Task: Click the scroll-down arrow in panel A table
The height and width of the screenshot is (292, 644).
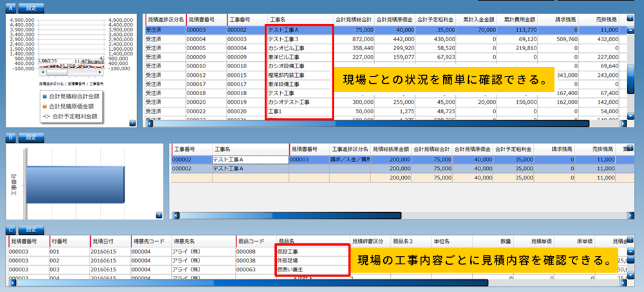Action: click(x=630, y=114)
